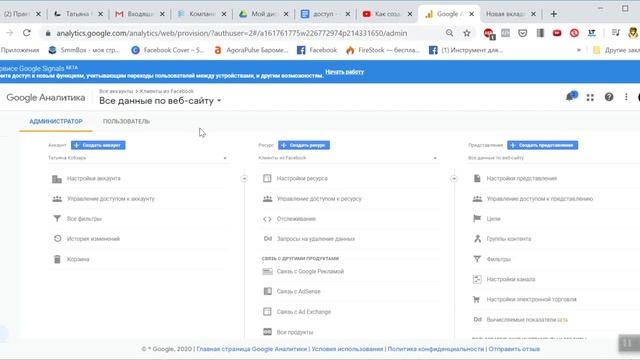The image size is (640, 360).
Task: Open 'Запросы на удаление данных' row
Action: point(349,239)
